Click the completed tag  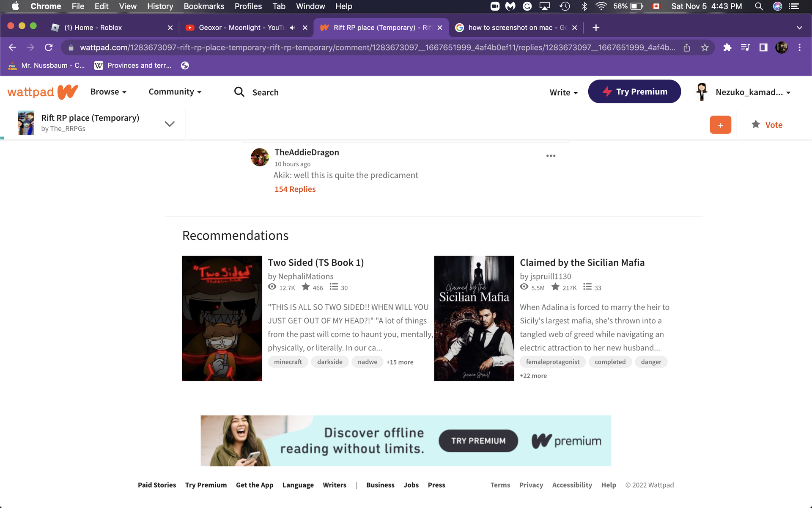click(610, 362)
